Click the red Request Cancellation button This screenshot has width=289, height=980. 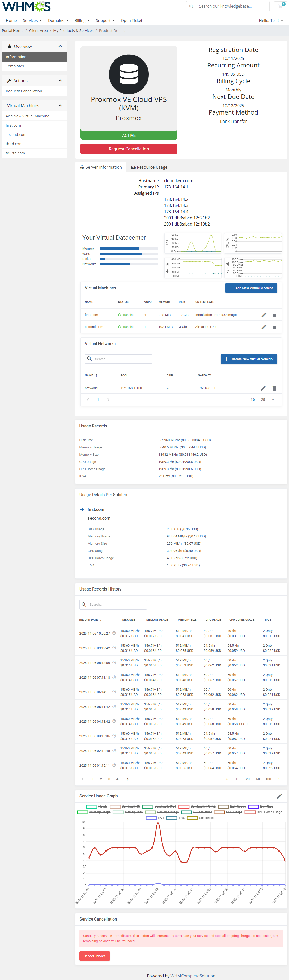point(129,149)
